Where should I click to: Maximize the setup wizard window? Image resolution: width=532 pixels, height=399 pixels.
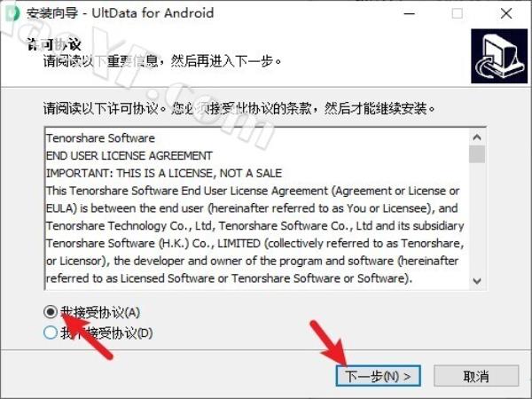coord(457,13)
